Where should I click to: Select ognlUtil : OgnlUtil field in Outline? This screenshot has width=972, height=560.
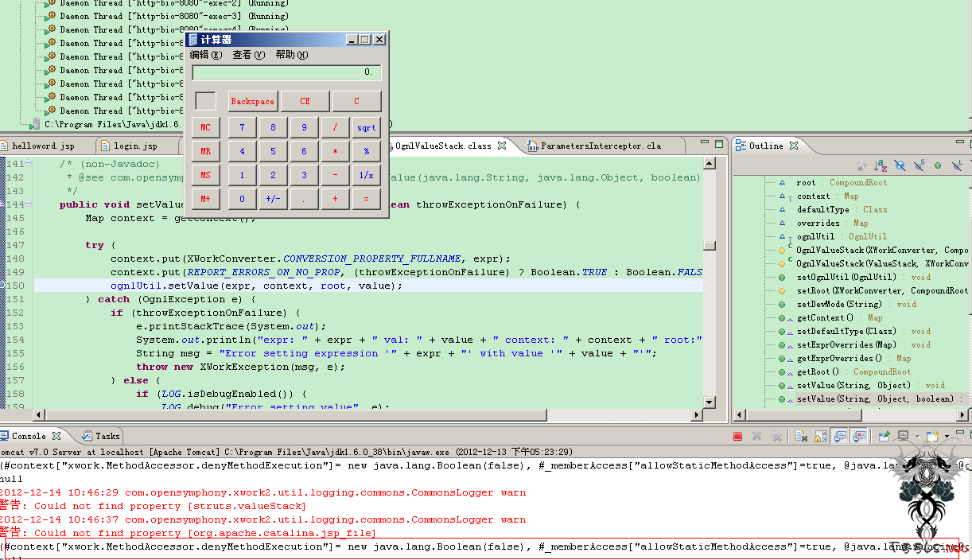click(x=842, y=236)
